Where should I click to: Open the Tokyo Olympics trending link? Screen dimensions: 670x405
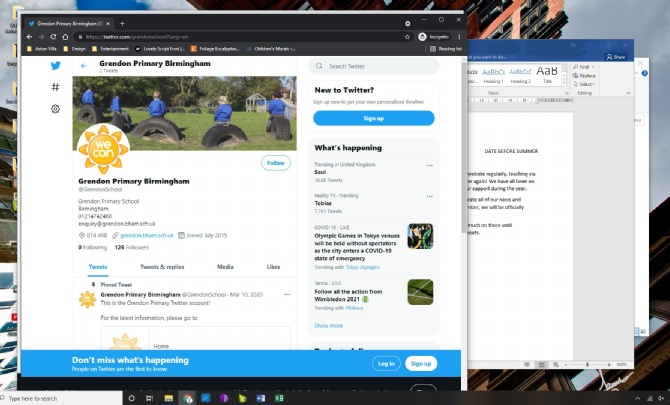pyautogui.click(x=362, y=267)
